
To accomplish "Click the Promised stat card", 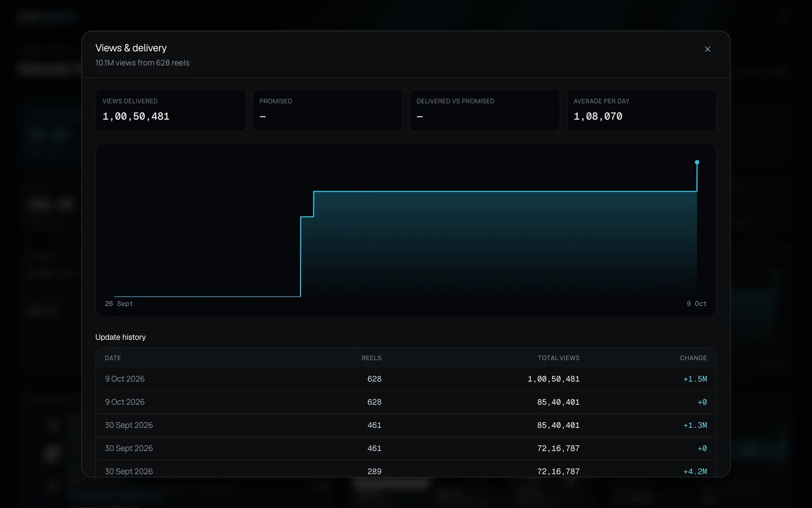I will (327, 110).
